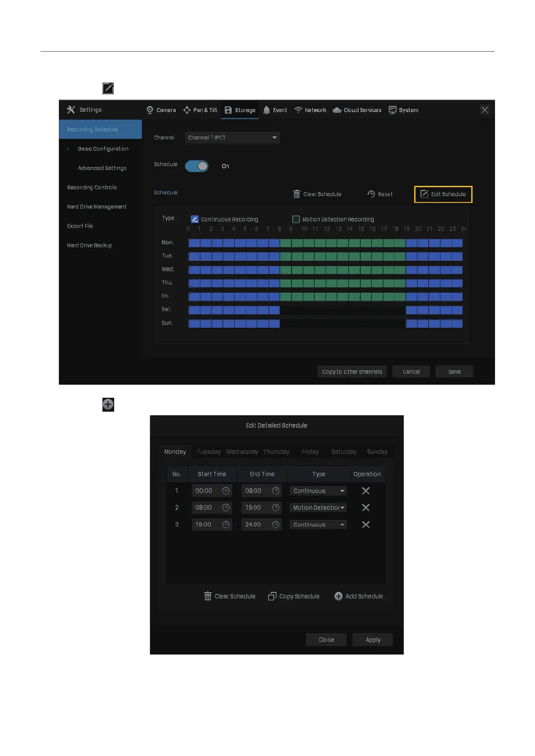This screenshot has width=535, height=756.
Task: Open the System tab
Action: point(403,110)
